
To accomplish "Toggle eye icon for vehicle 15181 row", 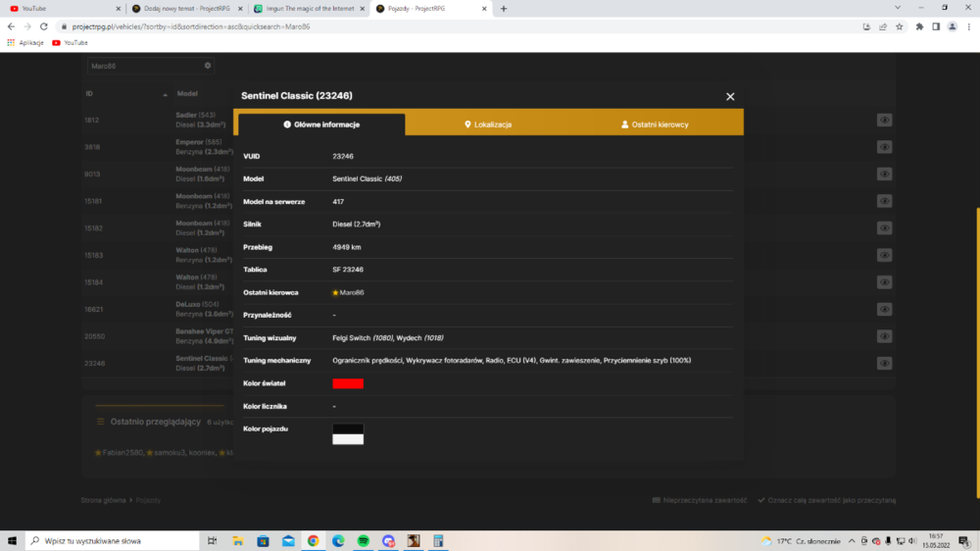I will tap(884, 201).
